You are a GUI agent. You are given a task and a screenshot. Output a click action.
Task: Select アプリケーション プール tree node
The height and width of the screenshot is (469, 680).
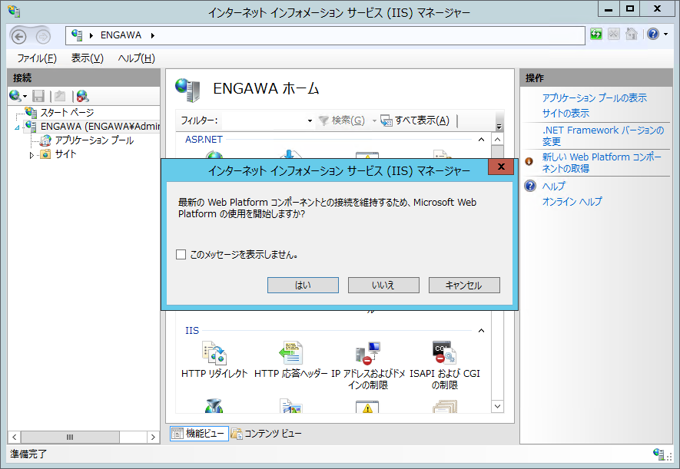(94, 140)
